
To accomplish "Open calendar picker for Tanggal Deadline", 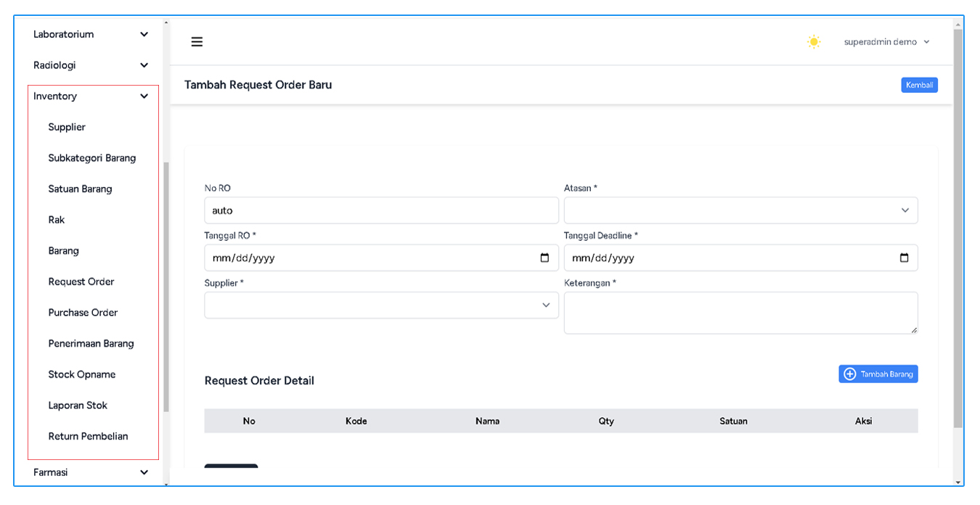I will 904,258.
